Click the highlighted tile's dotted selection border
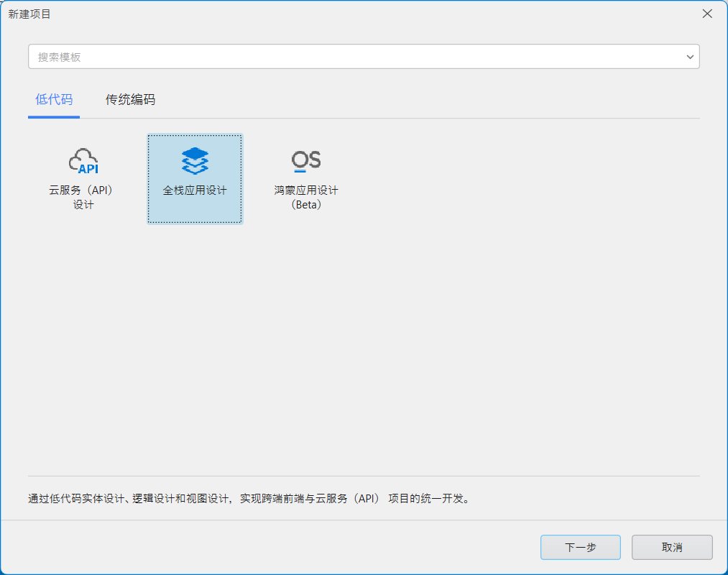 [x=149, y=180]
